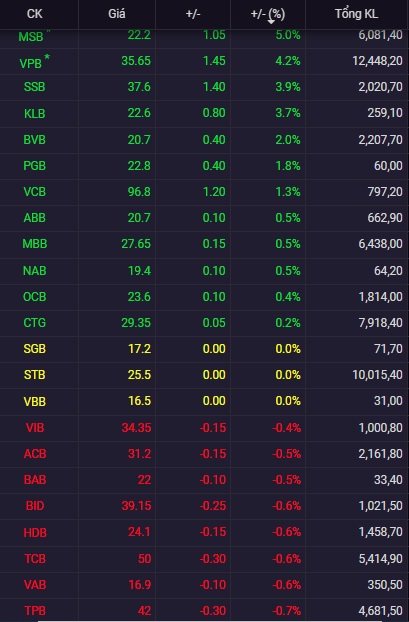Open the VCB stock ticker
409x622 pixels.
coord(35,192)
